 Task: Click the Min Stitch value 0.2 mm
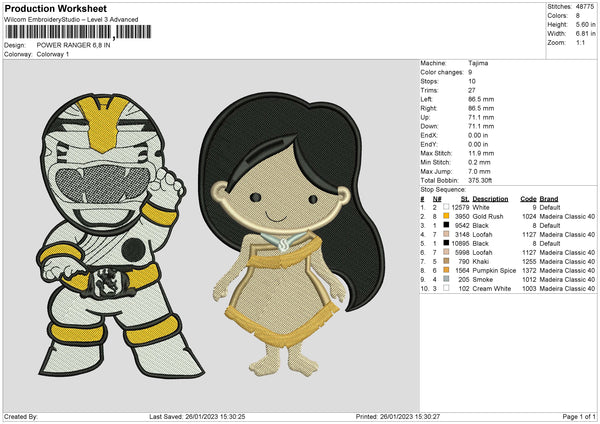tap(479, 162)
